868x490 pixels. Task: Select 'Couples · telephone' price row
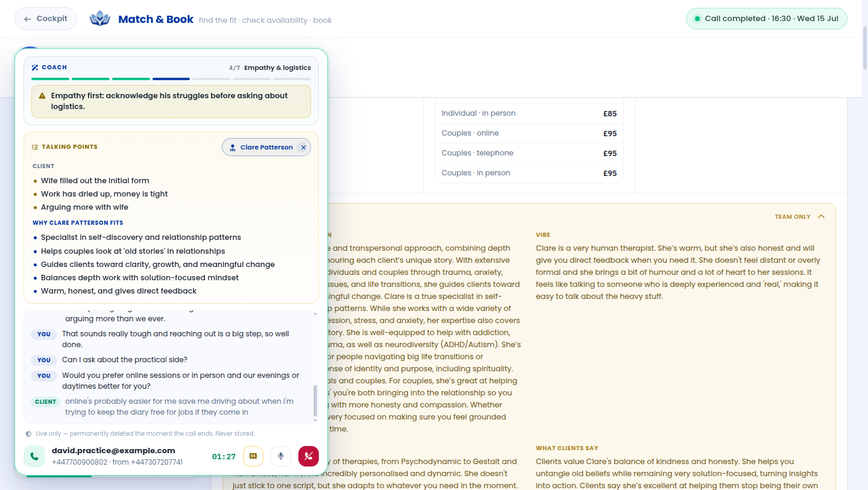[x=529, y=153]
